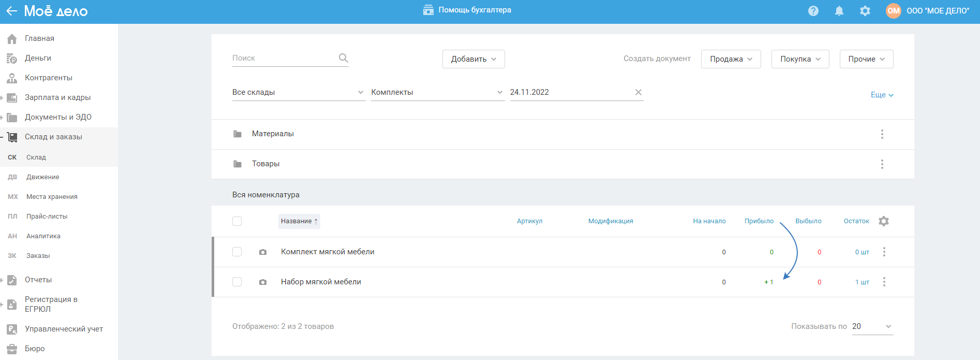
Task: Expand the Еще filters link
Action: point(882,95)
